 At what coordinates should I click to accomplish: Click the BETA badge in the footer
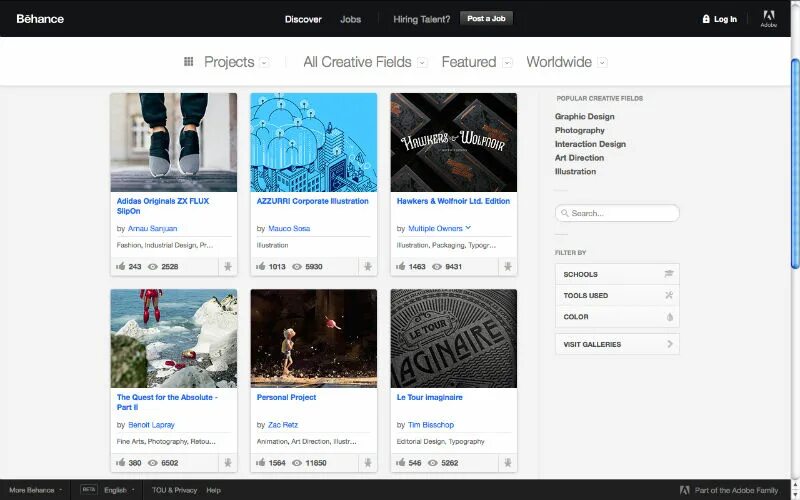89,490
